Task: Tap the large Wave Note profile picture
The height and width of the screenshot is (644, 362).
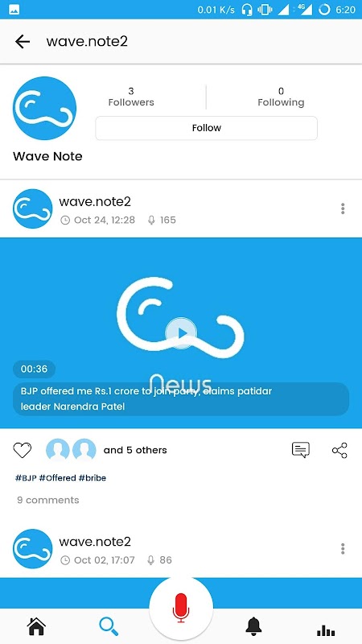Action: click(44, 108)
